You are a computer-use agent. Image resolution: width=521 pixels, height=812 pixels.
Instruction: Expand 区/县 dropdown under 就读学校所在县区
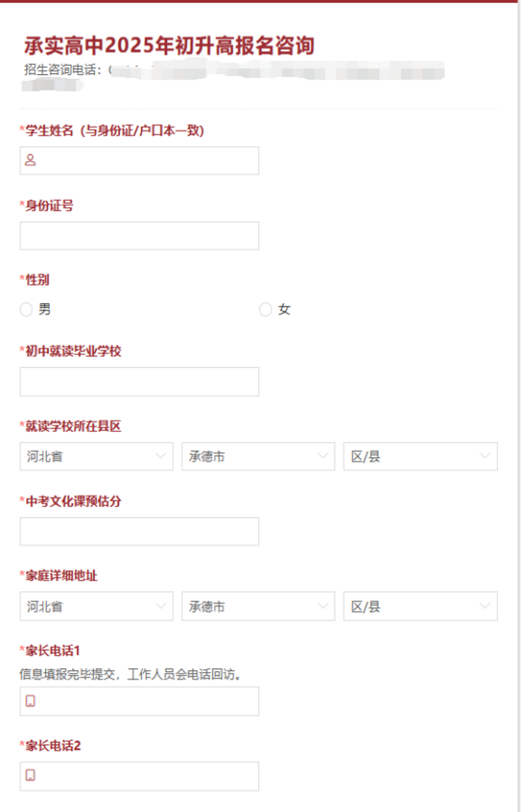tap(420, 457)
